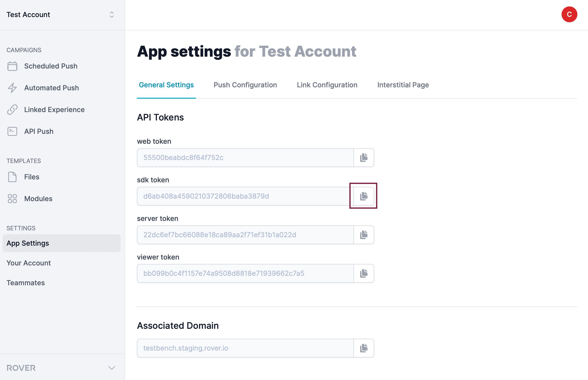This screenshot has width=588, height=380.
Task: Switch to Push Configuration tab
Action: pos(245,85)
